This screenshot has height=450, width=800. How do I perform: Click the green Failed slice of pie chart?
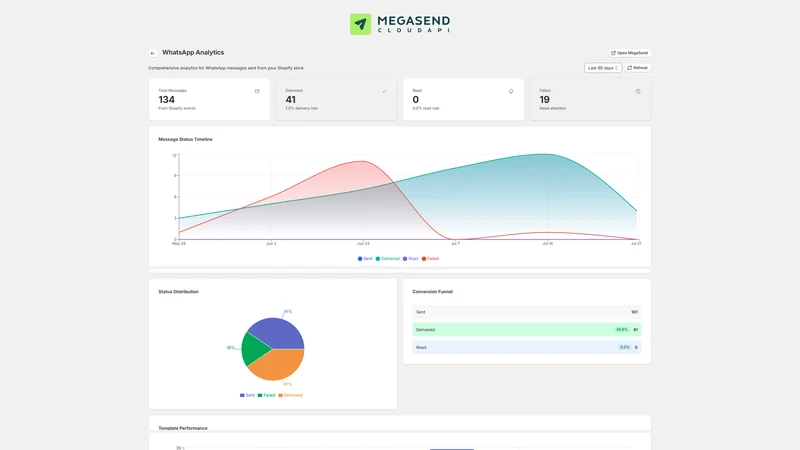click(254, 349)
